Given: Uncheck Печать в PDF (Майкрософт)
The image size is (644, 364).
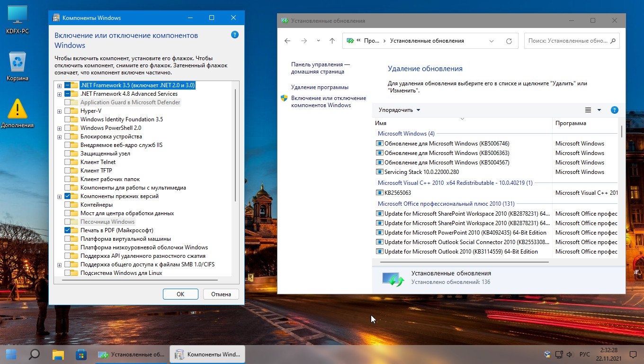Looking at the screenshot, I should [68, 230].
